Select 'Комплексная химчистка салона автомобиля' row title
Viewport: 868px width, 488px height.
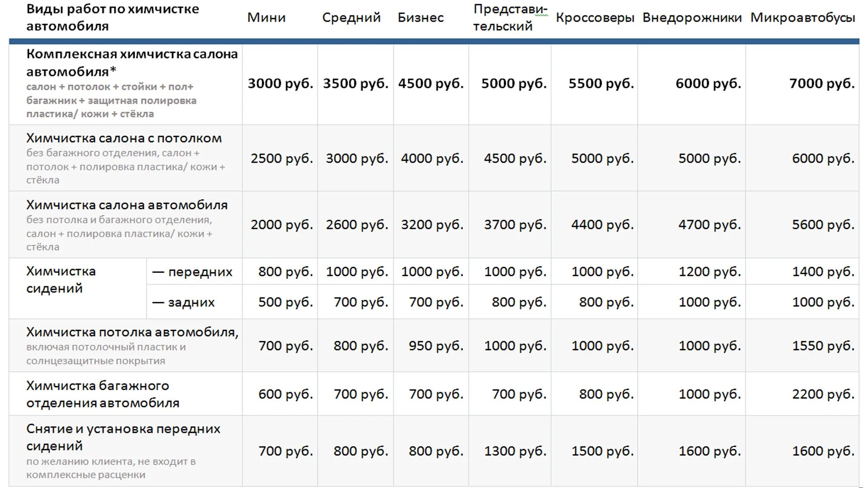click(132, 63)
